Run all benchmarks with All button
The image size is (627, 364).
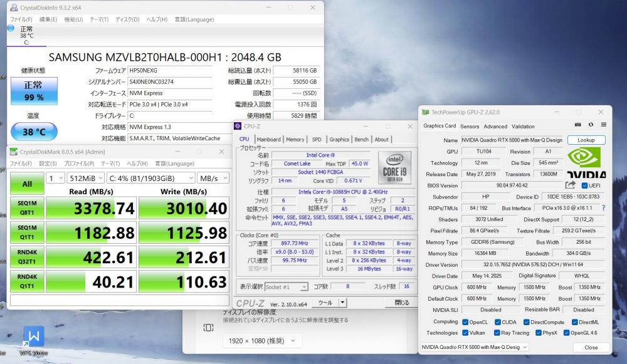[x=27, y=184]
